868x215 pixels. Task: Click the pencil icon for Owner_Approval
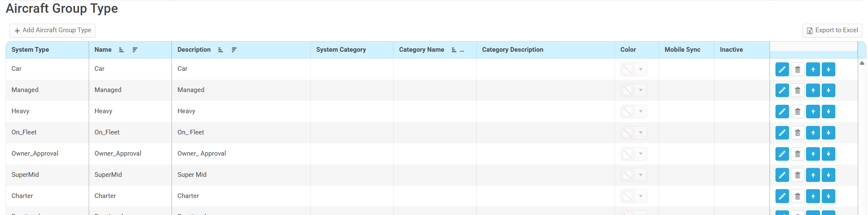point(782,154)
